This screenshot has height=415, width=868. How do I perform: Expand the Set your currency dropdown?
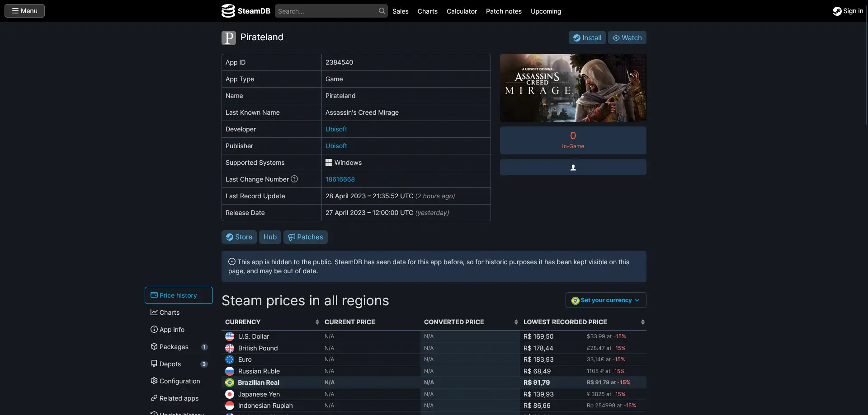click(606, 300)
